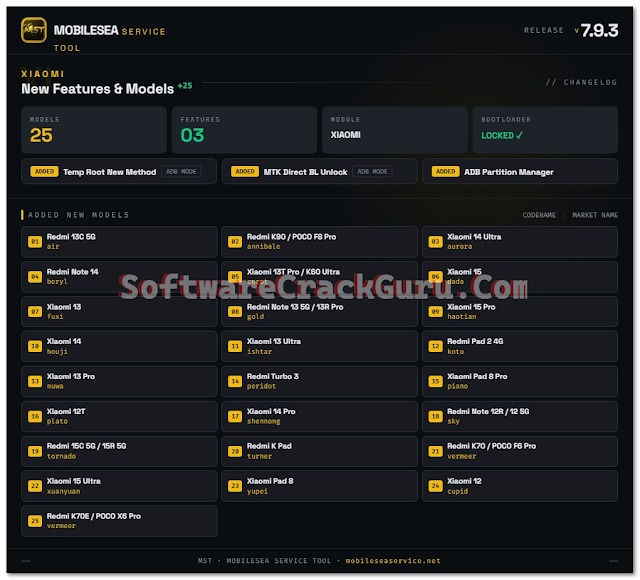The width and height of the screenshot is (640, 580).
Task: Click the 24 badge for Xiaomi 12
Action: pyautogui.click(x=436, y=486)
